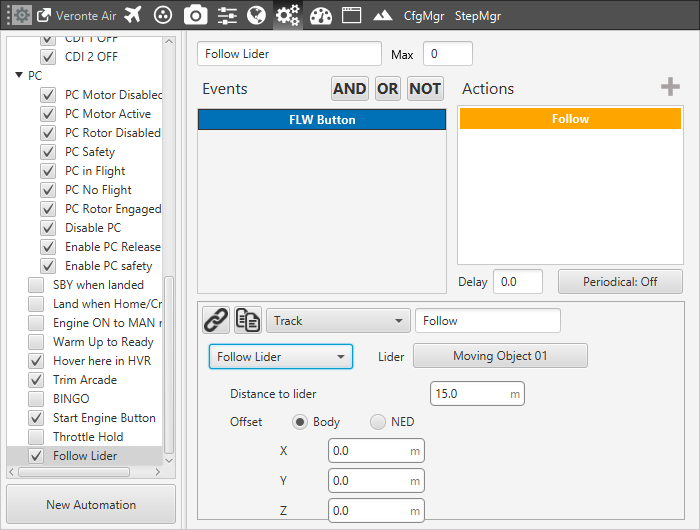The width and height of the screenshot is (700, 530).
Task: Enable the BINGO checkbox
Action: 36,399
